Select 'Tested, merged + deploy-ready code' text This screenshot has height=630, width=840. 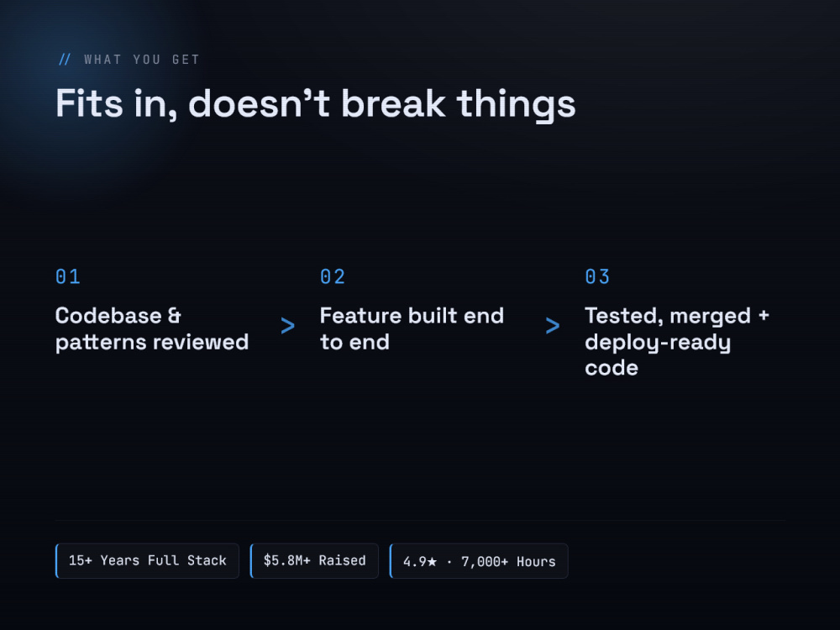677,342
